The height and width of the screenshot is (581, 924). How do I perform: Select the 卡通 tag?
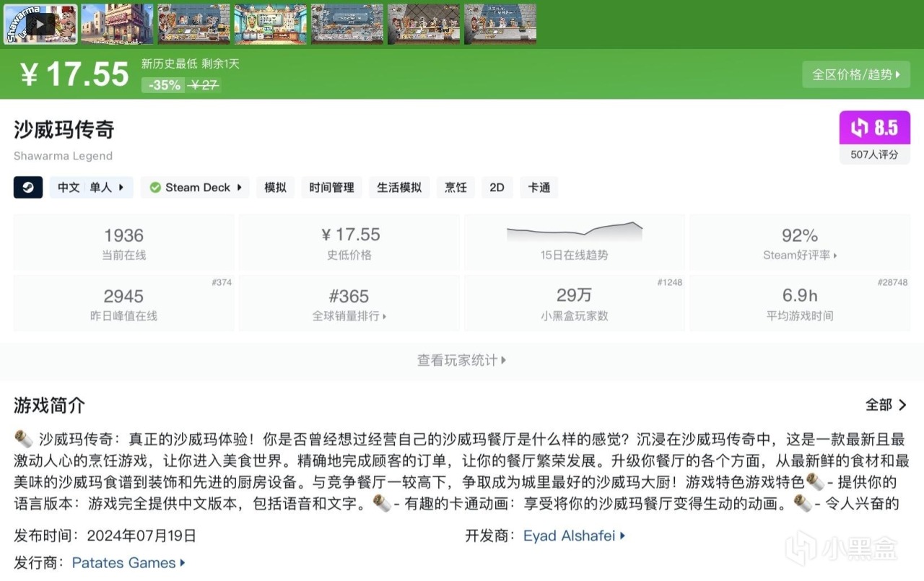(539, 188)
